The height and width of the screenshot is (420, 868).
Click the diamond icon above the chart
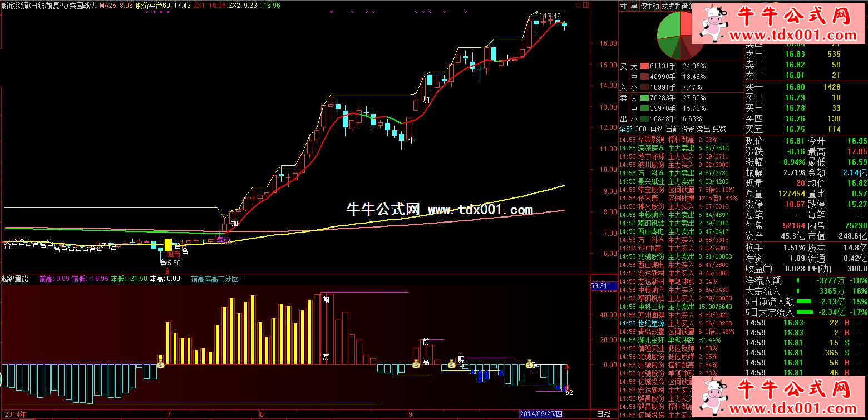click(579, 5)
